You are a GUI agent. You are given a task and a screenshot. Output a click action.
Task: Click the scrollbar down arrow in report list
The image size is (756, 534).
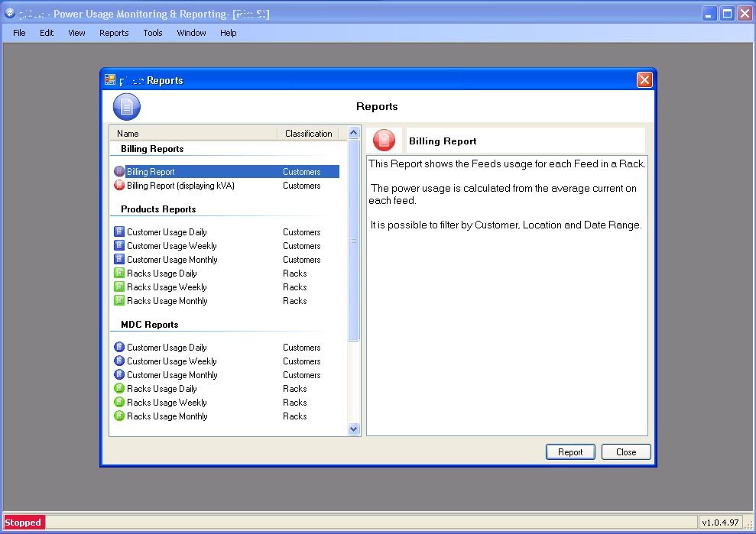353,429
